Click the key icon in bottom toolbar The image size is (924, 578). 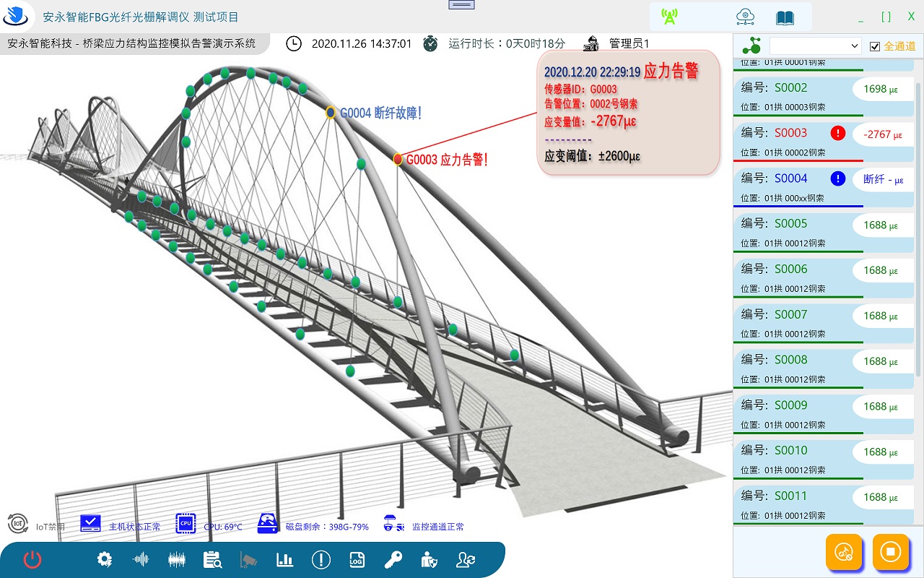point(393,559)
